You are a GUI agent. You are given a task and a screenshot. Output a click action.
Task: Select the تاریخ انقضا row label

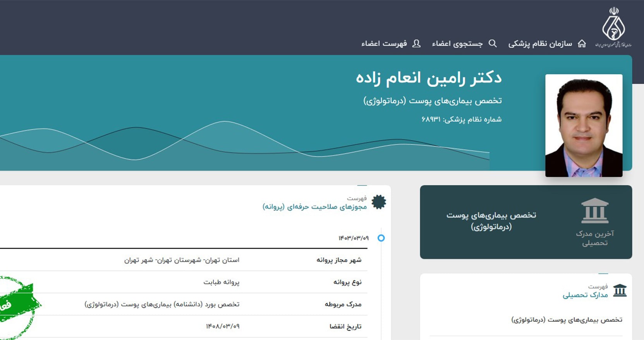tap(345, 326)
